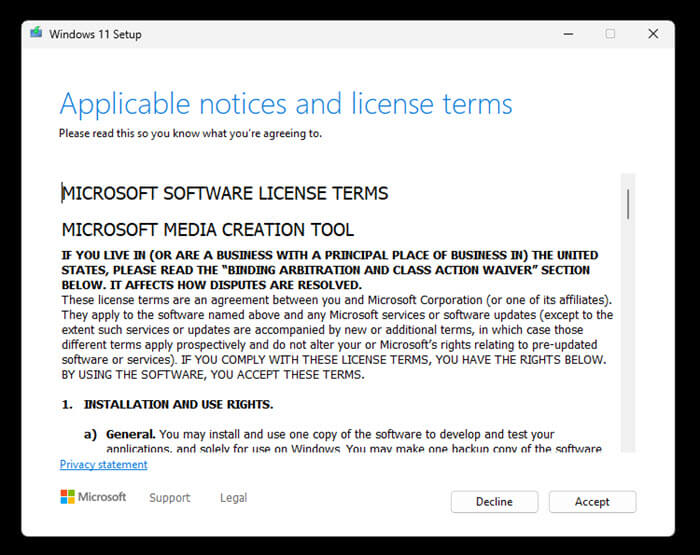Image resolution: width=700 pixels, height=555 pixels.
Task: Close the Windows 11 Setup window
Action: [x=653, y=34]
